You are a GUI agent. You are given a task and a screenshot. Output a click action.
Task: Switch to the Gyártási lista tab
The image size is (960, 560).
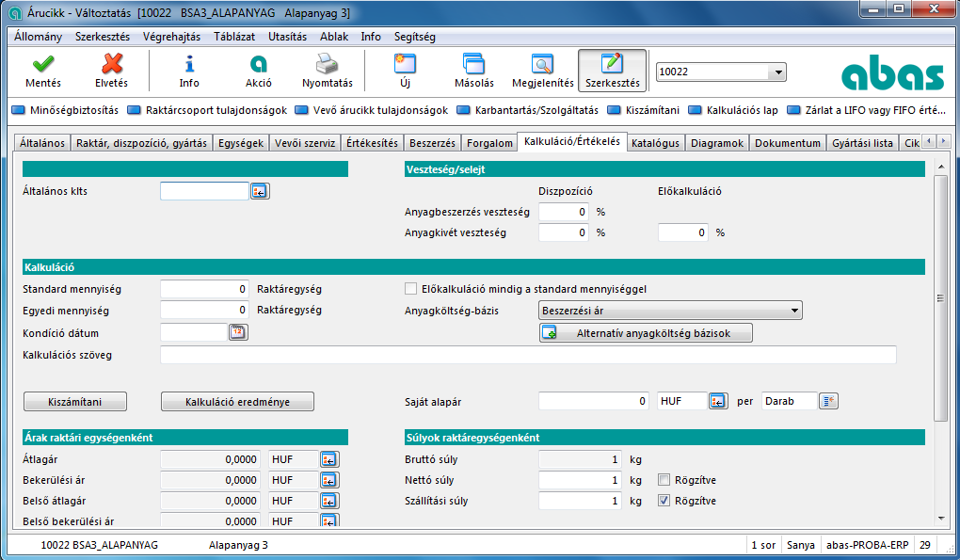(x=862, y=143)
